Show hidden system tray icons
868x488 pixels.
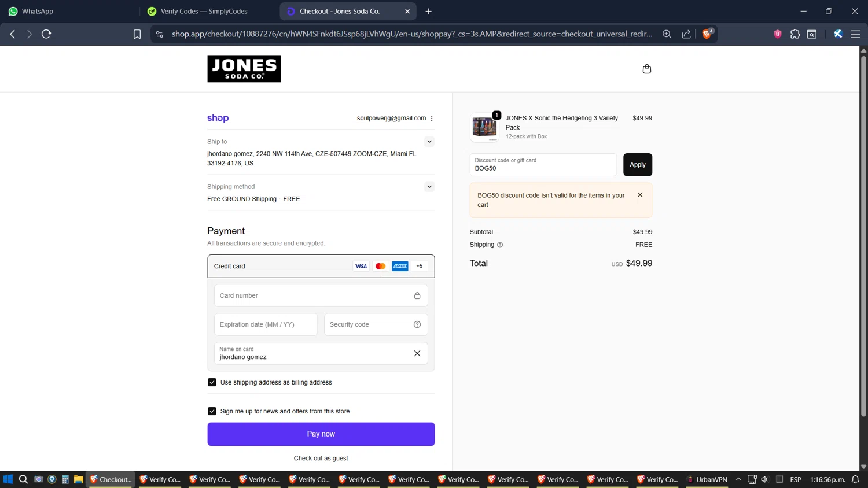click(x=738, y=479)
